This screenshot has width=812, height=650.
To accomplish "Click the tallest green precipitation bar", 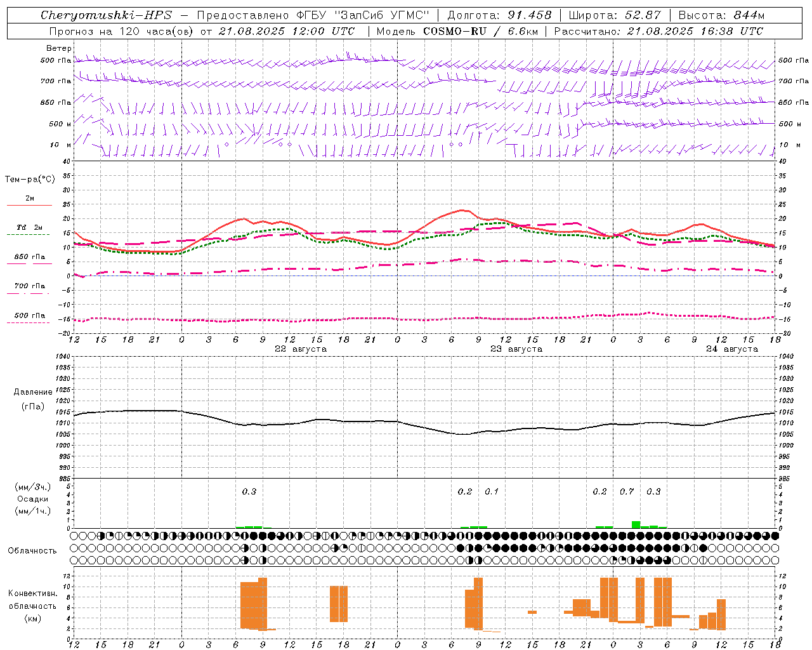I will pos(636,524).
